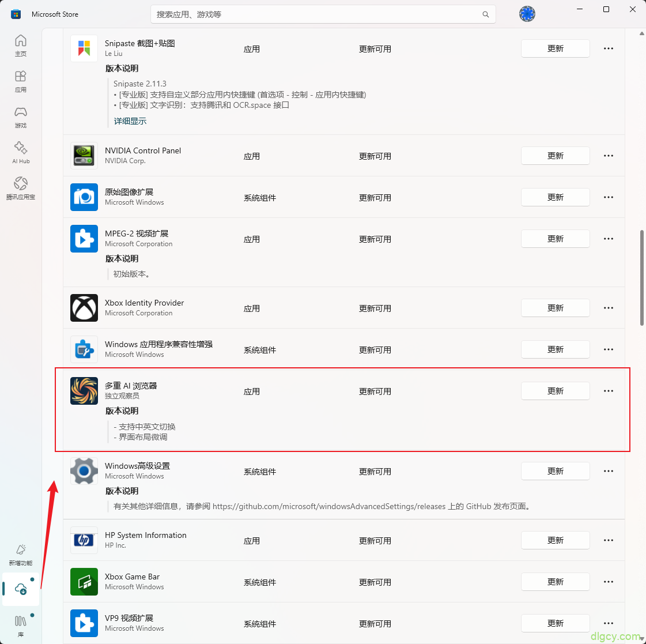Focus the search apps and games field
This screenshot has height=644, width=646.
[x=317, y=14]
